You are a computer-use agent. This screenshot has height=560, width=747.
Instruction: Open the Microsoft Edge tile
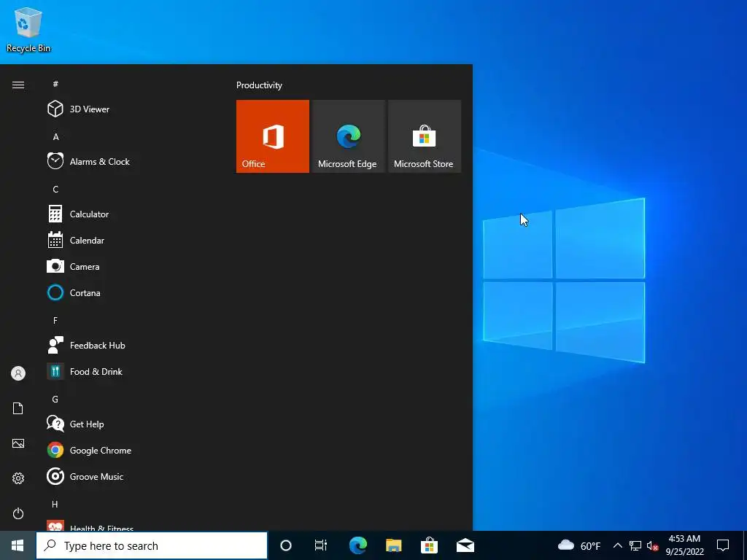point(348,136)
